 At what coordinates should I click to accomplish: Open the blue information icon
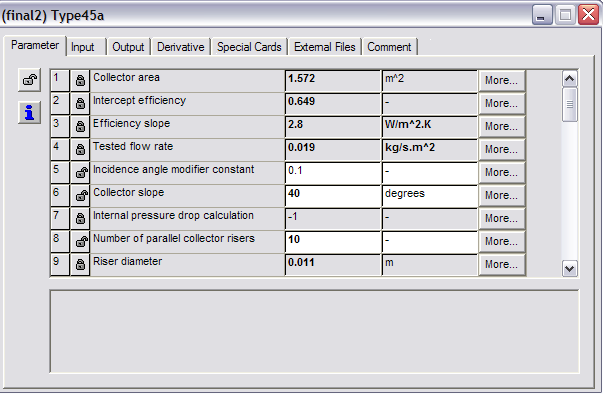click(x=29, y=113)
